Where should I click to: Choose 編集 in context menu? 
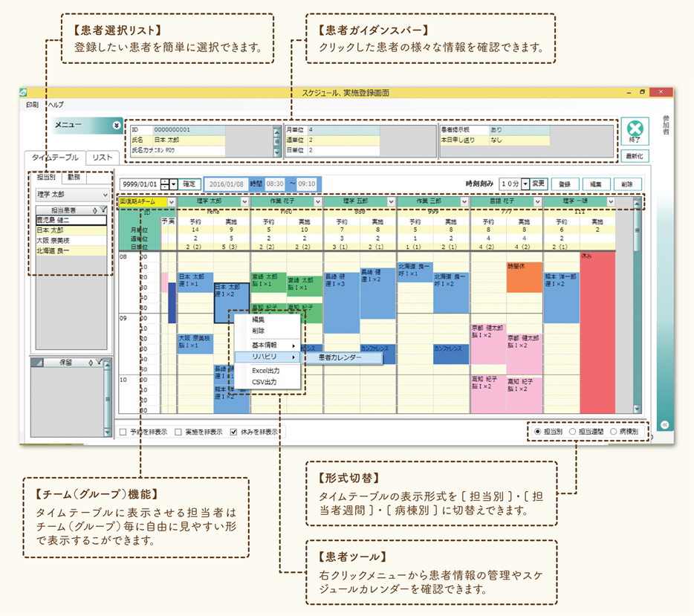[x=267, y=320]
